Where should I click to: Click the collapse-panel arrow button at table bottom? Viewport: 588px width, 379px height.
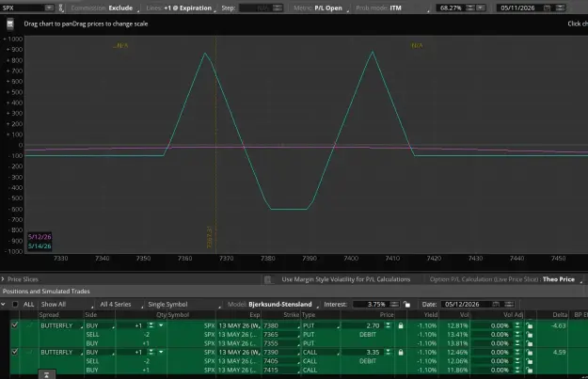click(x=46, y=374)
